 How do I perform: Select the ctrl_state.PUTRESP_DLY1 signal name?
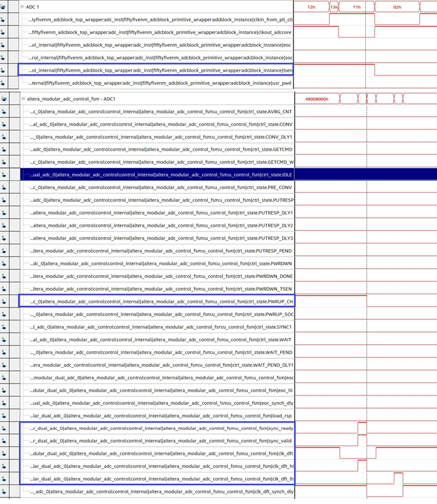(161, 213)
